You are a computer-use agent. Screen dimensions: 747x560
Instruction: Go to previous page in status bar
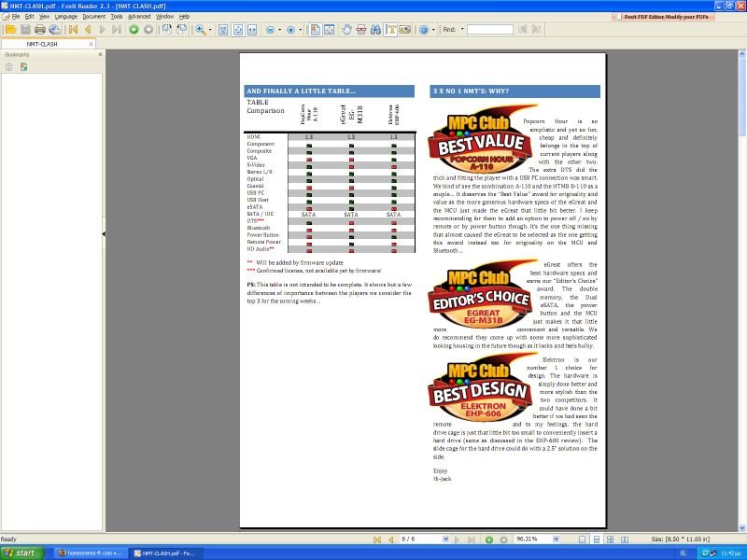click(391, 539)
